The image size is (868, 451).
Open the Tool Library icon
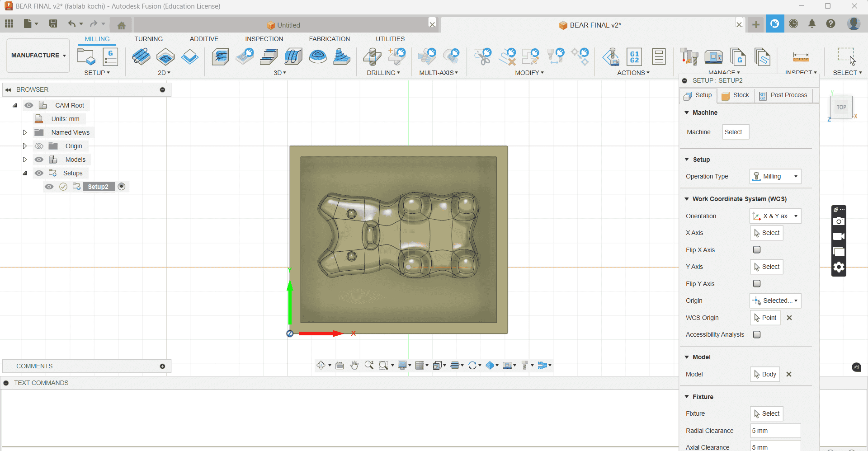[x=689, y=57]
